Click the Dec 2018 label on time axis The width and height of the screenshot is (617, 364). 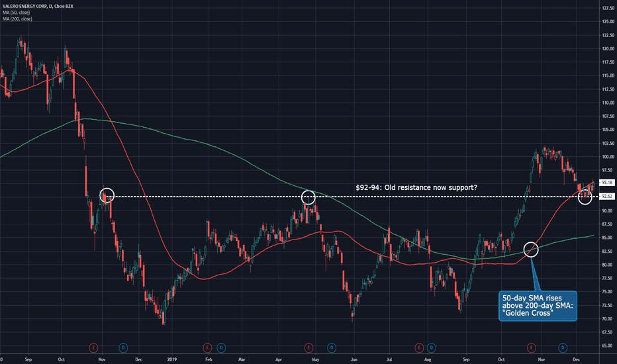[138, 359]
